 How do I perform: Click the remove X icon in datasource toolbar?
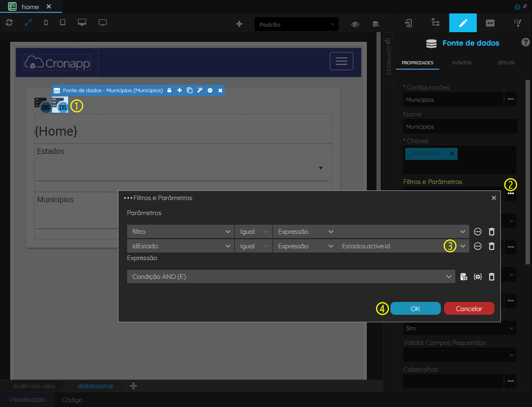click(x=220, y=90)
